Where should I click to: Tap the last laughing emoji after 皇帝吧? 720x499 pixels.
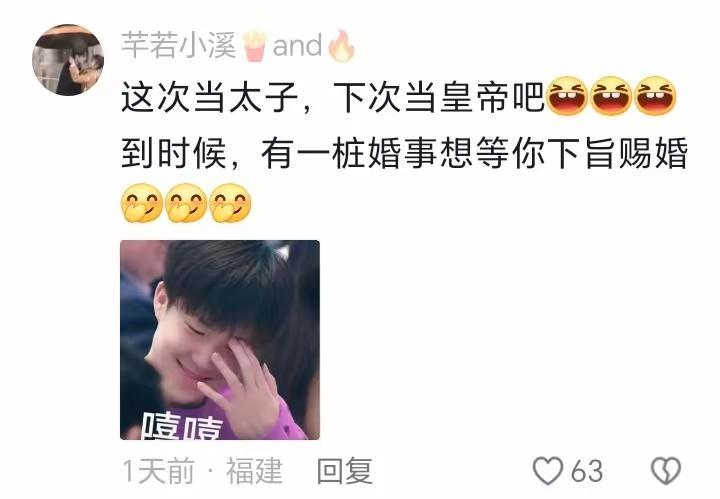[655, 95]
